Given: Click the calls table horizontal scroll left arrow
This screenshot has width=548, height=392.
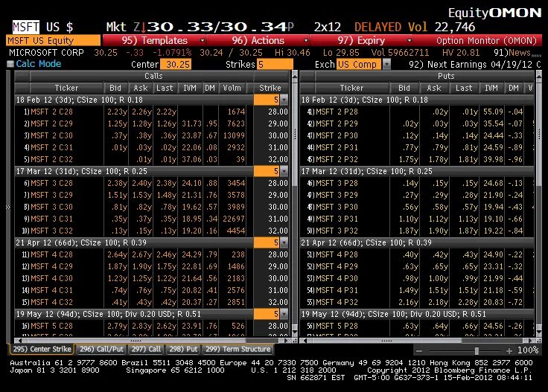Looking at the screenshot, I should (x=19, y=341).
